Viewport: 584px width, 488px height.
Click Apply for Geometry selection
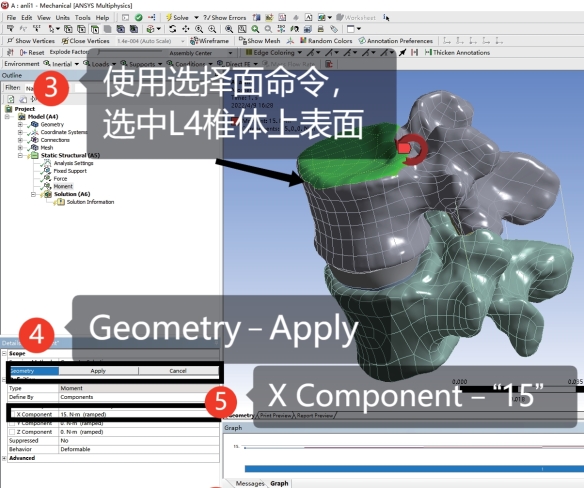coord(98,371)
